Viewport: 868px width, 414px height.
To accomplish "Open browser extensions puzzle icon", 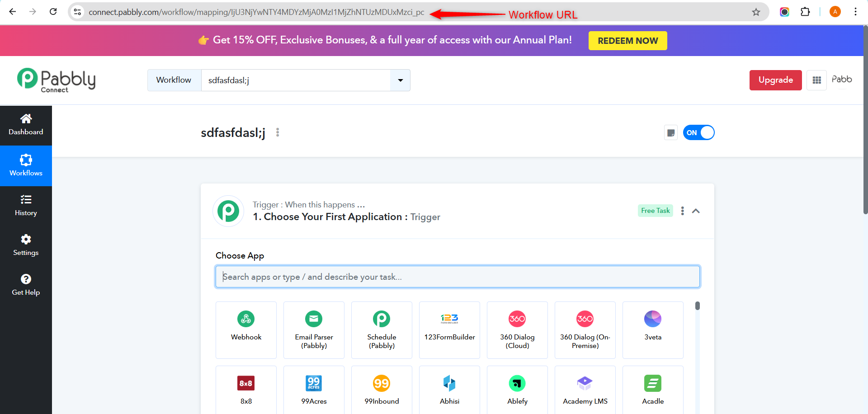I will pyautogui.click(x=805, y=12).
